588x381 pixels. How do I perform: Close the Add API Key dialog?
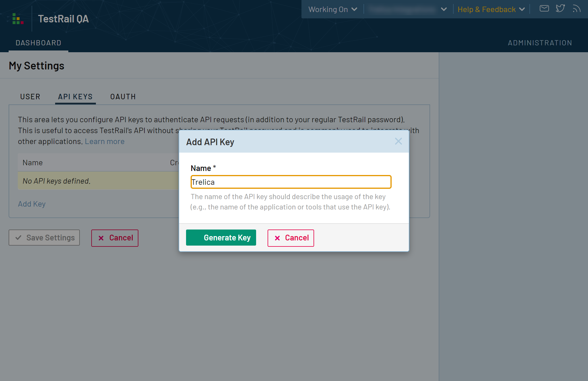[x=398, y=141]
